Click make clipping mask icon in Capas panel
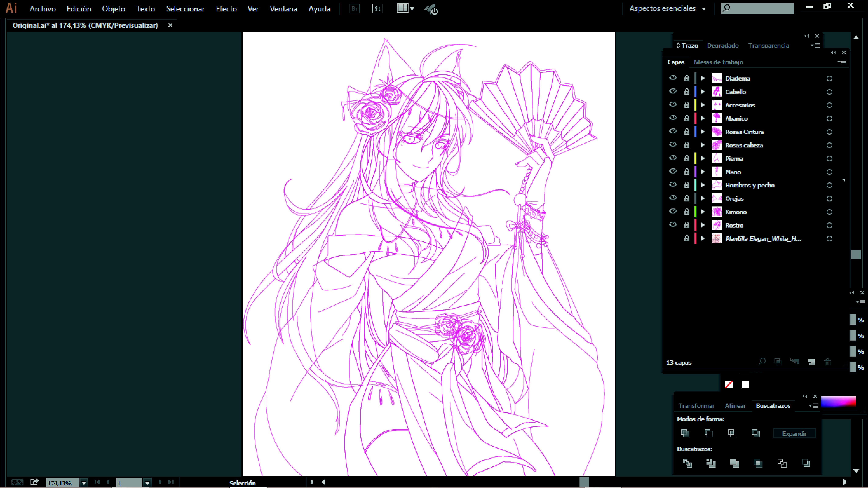868x488 pixels. click(x=778, y=362)
